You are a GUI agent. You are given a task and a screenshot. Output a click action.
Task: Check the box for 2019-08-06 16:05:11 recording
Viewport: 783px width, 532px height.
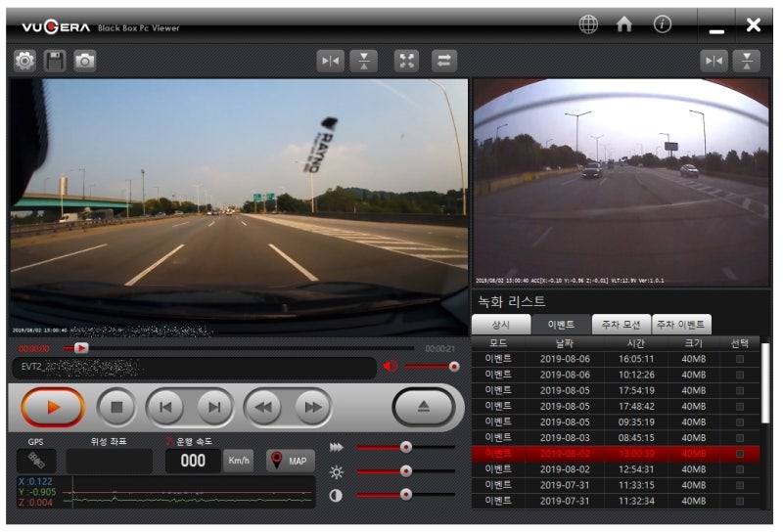click(740, 359)
